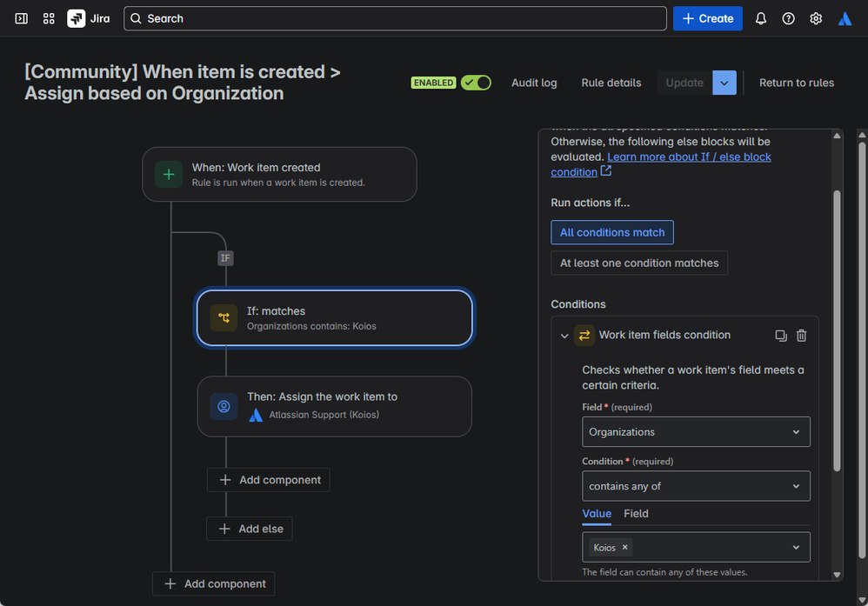The image size is (868, 606).
Task: Duplicate the Work item fields condition
Action: tap(780, 336)
